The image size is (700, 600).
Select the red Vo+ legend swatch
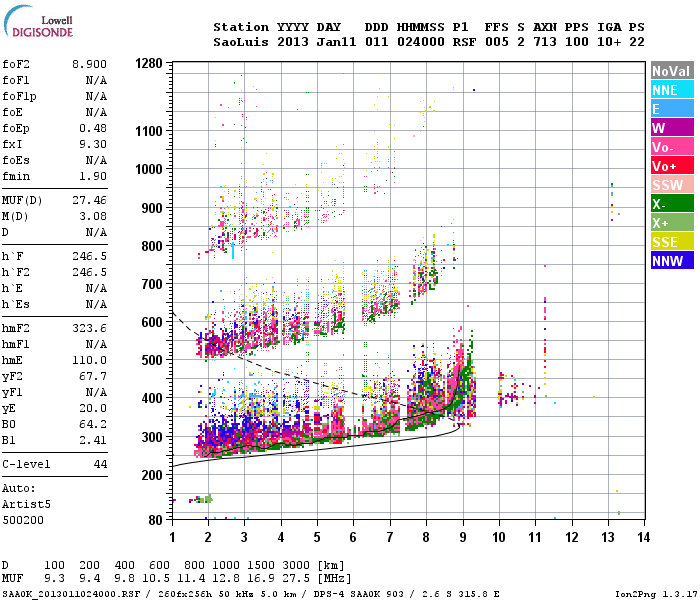pos(672,166)
